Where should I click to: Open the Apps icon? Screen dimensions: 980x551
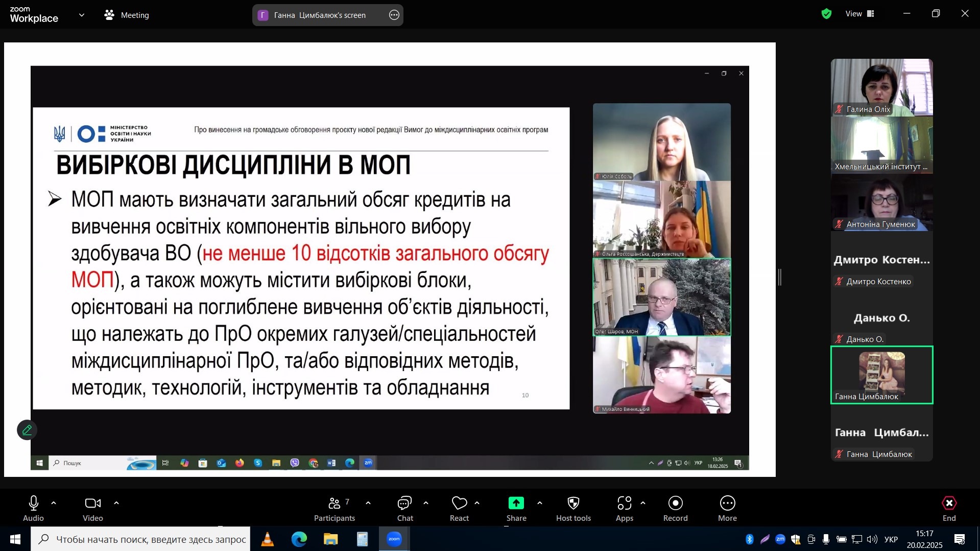(624, 504)
